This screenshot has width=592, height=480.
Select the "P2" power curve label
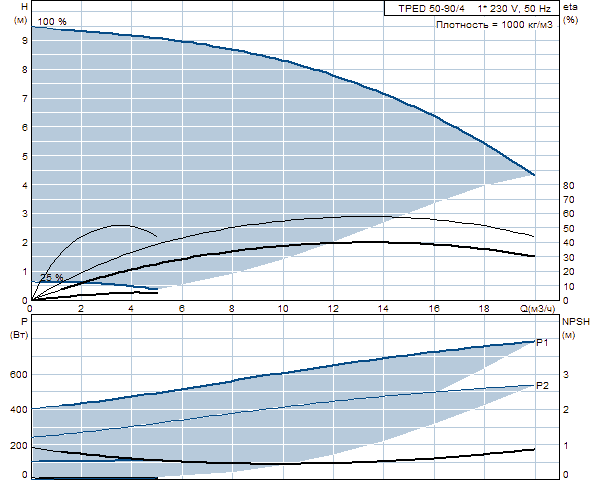click(542, 385)
